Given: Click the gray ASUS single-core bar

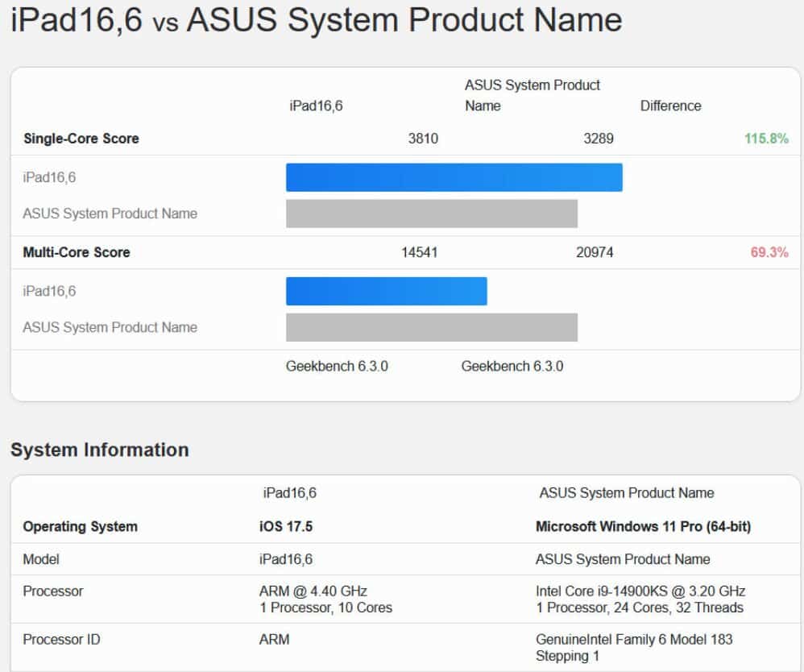Looking at the screenshot, I should click(x=432, y=214).
